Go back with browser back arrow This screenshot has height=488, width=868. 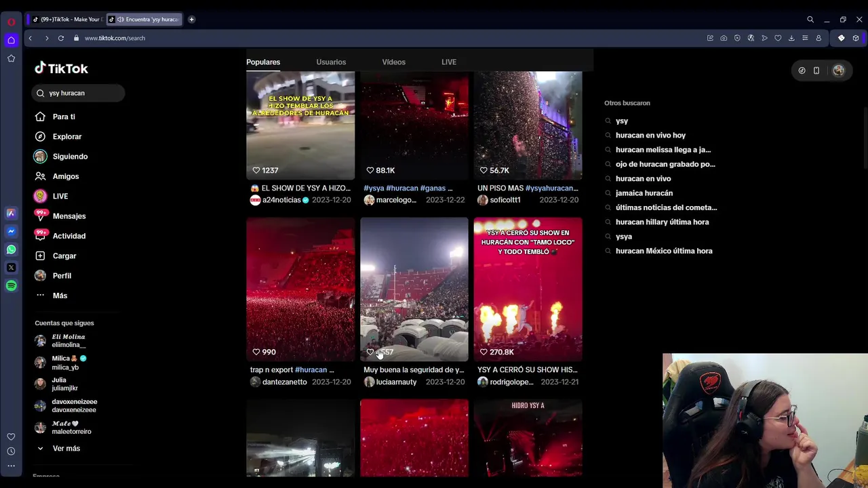coord(30,38)
